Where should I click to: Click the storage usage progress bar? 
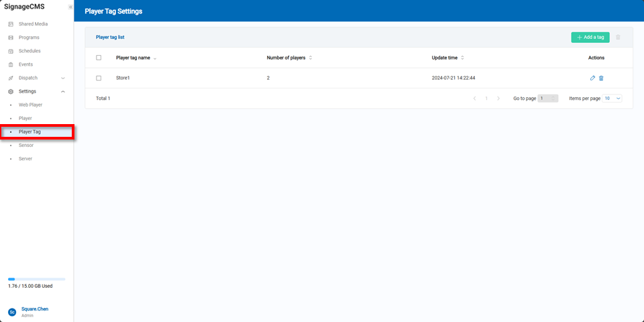pos(36,279)
